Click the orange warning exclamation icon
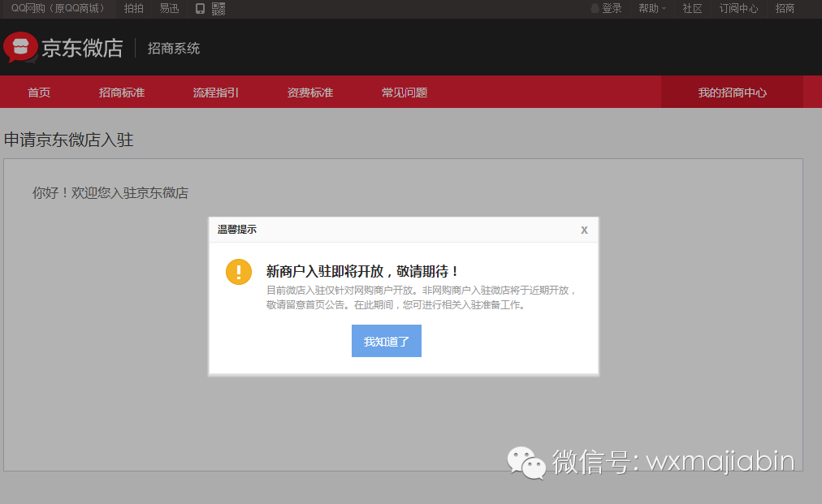This screenshot has width=822, height=504. (239, 272)
